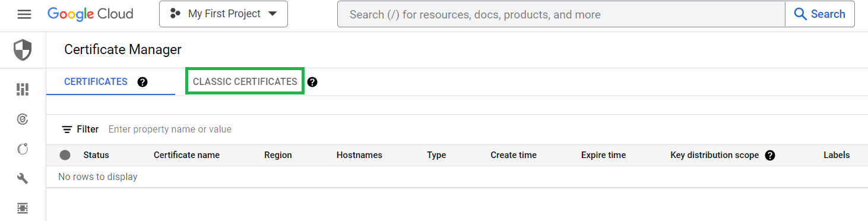868x221 pixels.
Task: Click the filter property name input
Action: tap(170, 130)
